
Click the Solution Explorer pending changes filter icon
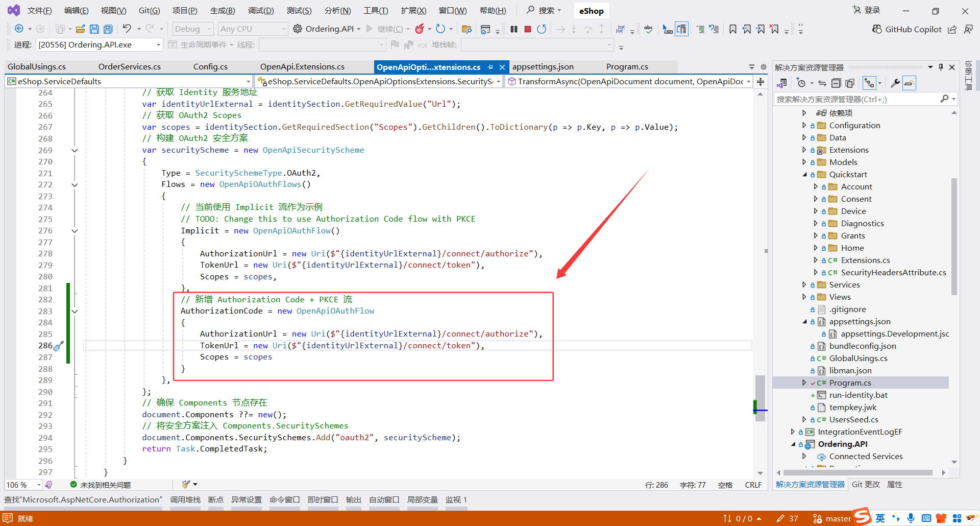tap(801, 83)
